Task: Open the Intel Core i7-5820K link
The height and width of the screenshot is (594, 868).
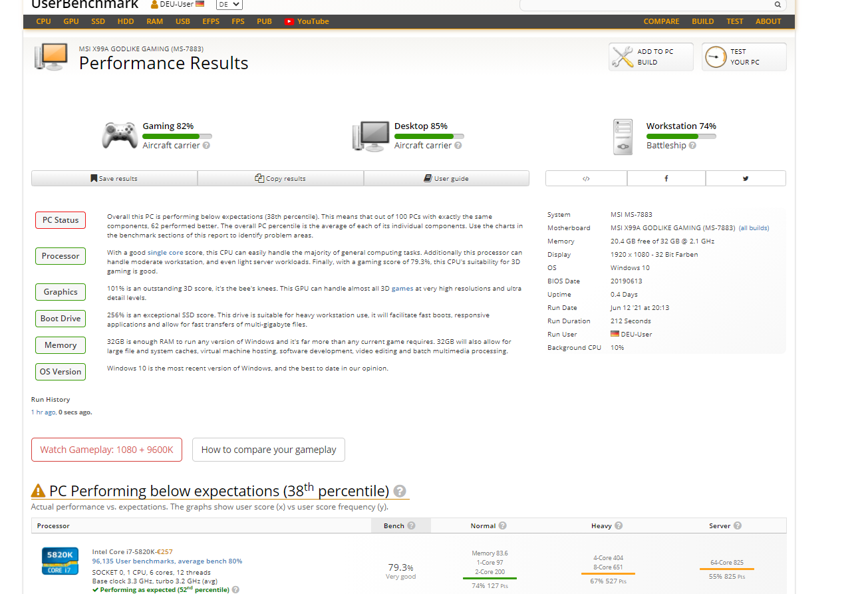Action: 124,551
